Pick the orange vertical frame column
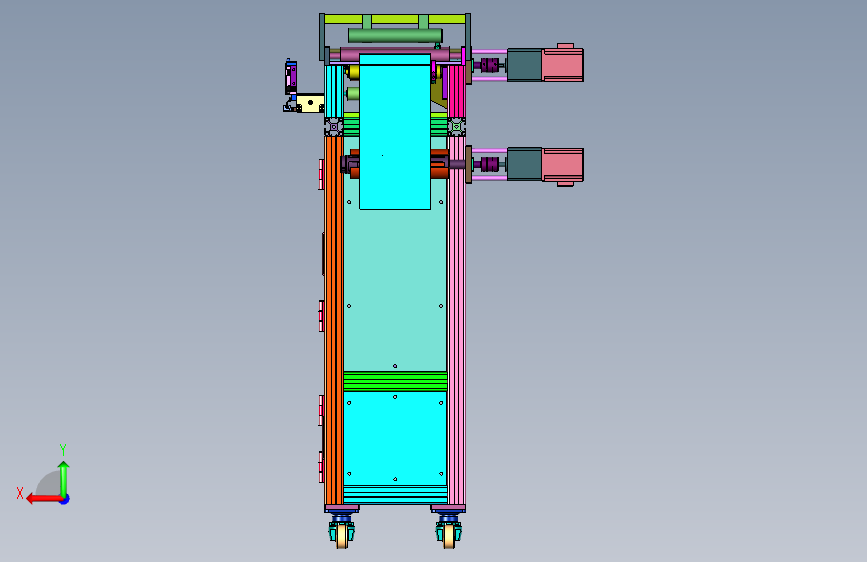The image size is (867, 562). pyautogui.click(x=334, y=321)
